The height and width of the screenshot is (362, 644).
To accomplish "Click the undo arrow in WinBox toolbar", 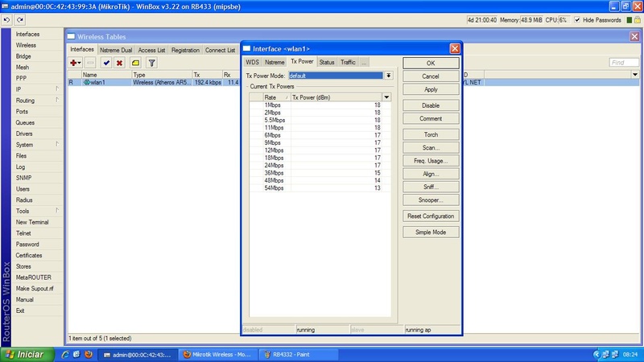I will (6, 19).
